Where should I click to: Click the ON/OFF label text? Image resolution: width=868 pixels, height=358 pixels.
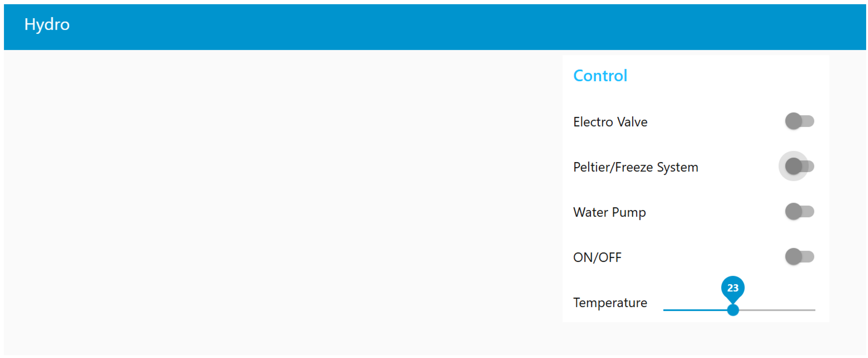pyautogui.click(x=597, y=258)
